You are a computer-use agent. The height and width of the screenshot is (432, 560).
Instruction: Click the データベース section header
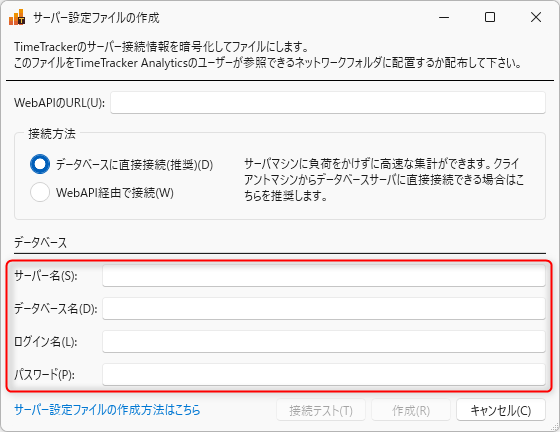[40, 243]
